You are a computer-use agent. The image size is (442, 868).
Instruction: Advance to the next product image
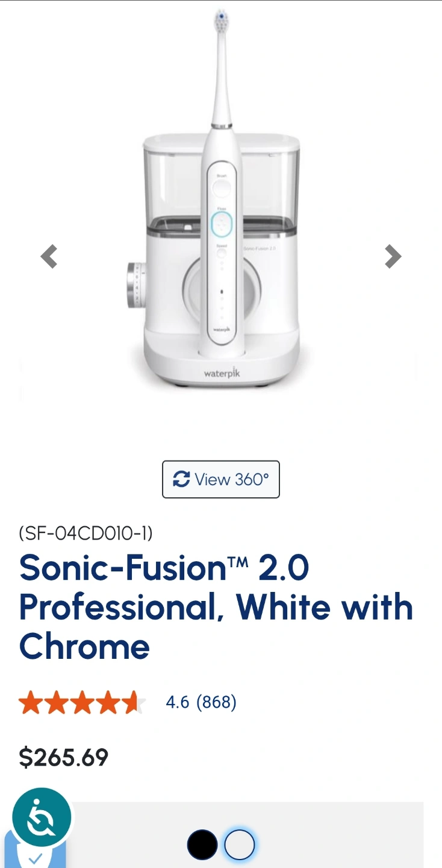pyautogui.click(x=393, y=256)
